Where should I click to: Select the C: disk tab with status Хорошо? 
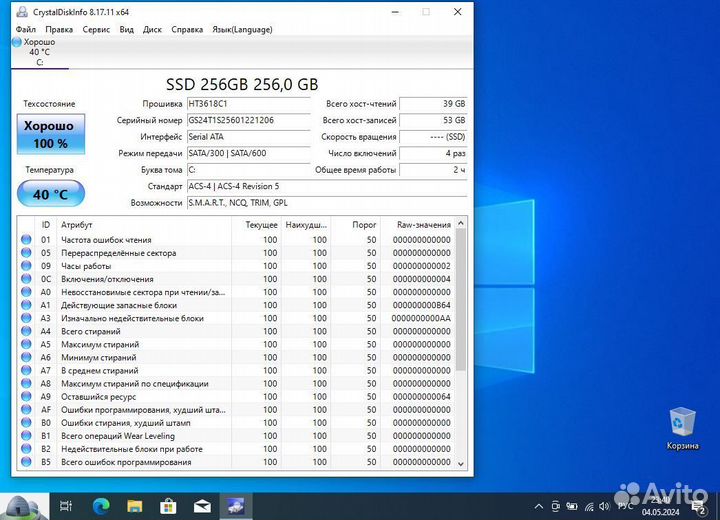[39, 52]
